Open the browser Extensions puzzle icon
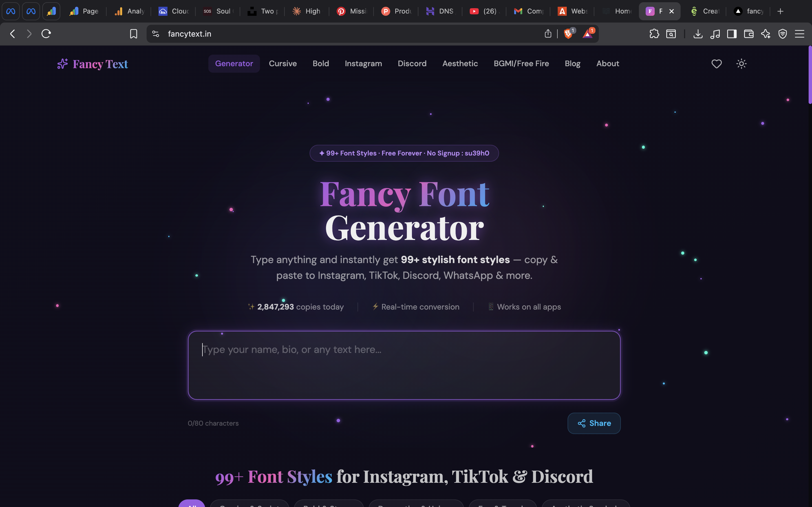Image resolution: width=812 pixels, height=507 pixels. tap(654, 34)
